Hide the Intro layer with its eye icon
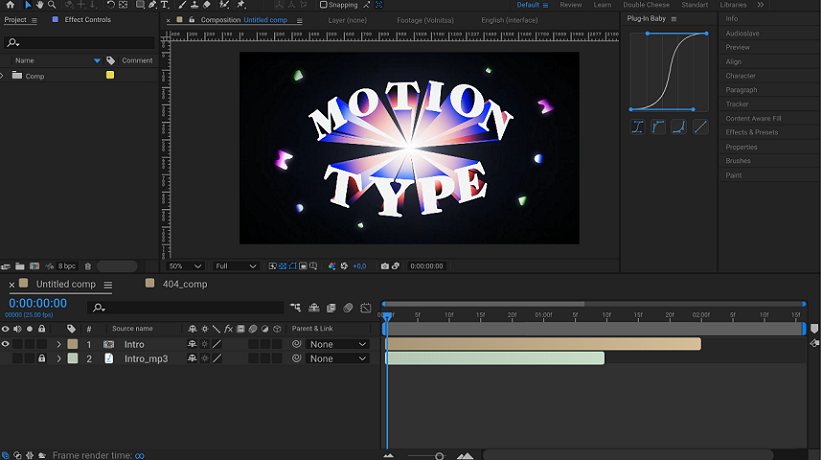822x460 pixels. click(5, 344)
